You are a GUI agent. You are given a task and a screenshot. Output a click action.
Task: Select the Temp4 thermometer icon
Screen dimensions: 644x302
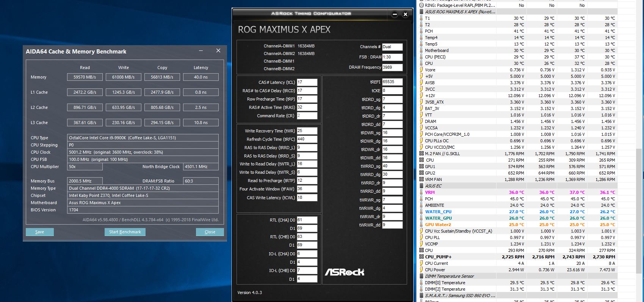421,38
